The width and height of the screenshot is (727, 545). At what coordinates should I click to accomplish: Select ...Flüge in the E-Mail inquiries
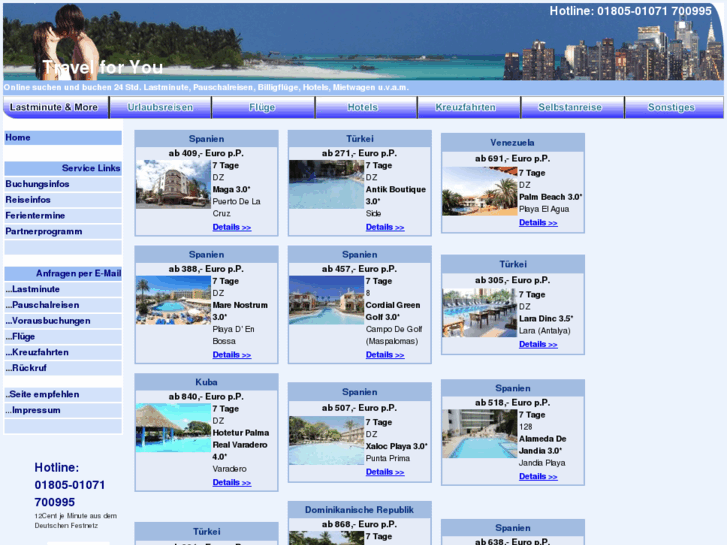pos(63,337)
